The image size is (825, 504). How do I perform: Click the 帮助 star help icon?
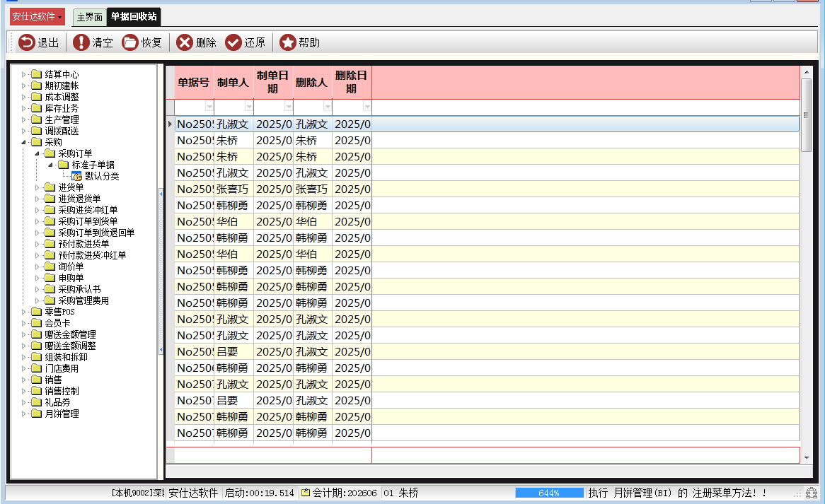click(x=288, y=42)
